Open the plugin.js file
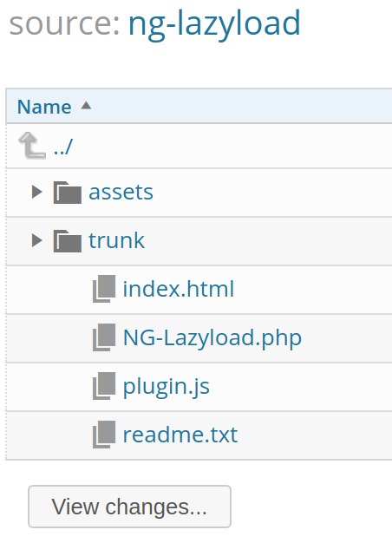This screenshot has width=392, height=556. (x=167, y=387)
